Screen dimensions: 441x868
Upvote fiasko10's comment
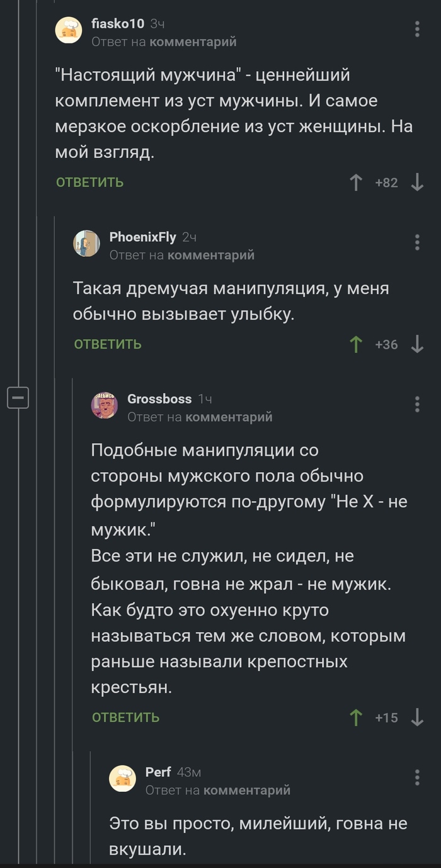point(357,182)
